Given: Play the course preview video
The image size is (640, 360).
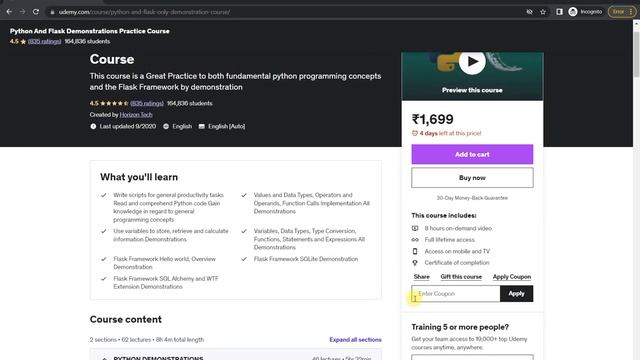Looking at the screenshot, I should [472, 62].
